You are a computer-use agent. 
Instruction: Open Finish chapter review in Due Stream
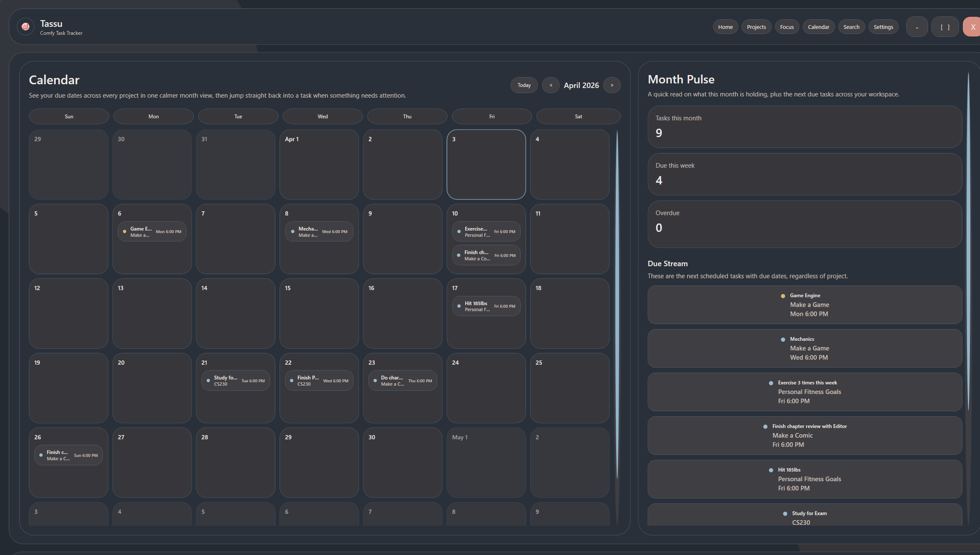tap(804, 436)
